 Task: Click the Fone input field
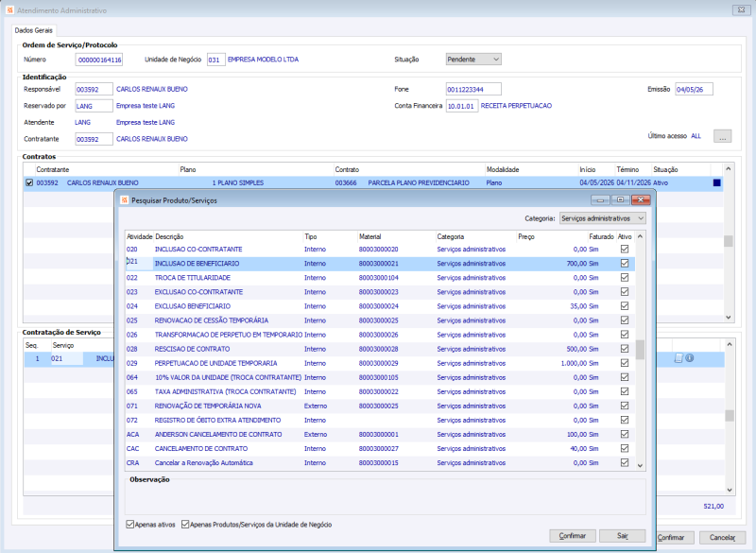pyautogui.click(x=473, y=89)
